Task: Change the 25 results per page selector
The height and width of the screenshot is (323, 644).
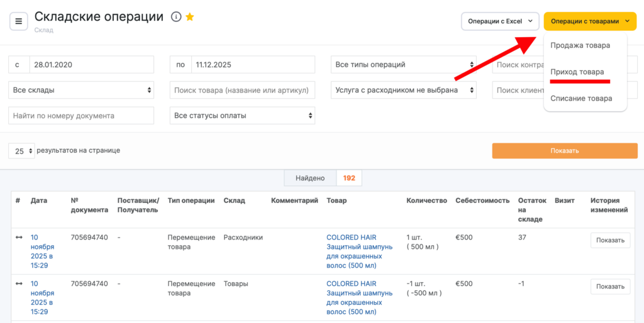Action: pyautogui.click(x=21, y=151)
